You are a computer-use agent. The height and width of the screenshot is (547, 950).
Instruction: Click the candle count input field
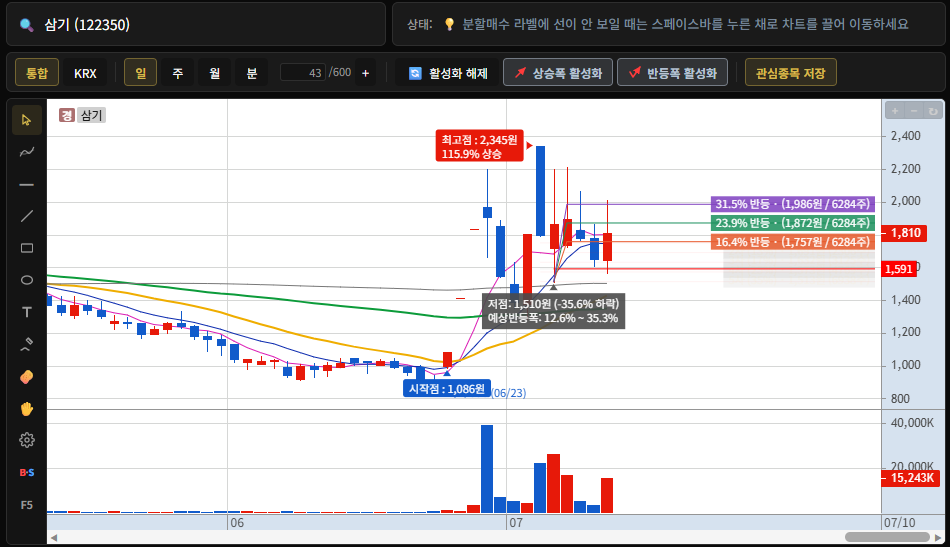(x=303, y=73)
